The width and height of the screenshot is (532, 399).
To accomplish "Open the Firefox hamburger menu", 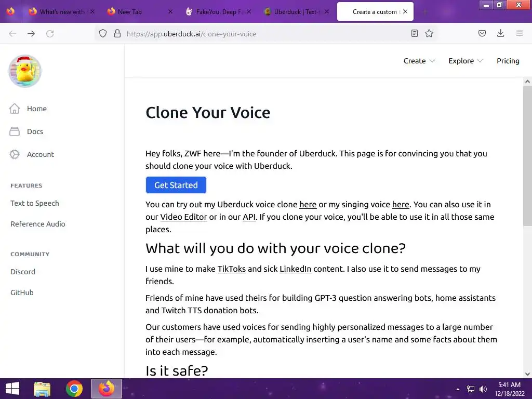I will [x=520, y=33].
